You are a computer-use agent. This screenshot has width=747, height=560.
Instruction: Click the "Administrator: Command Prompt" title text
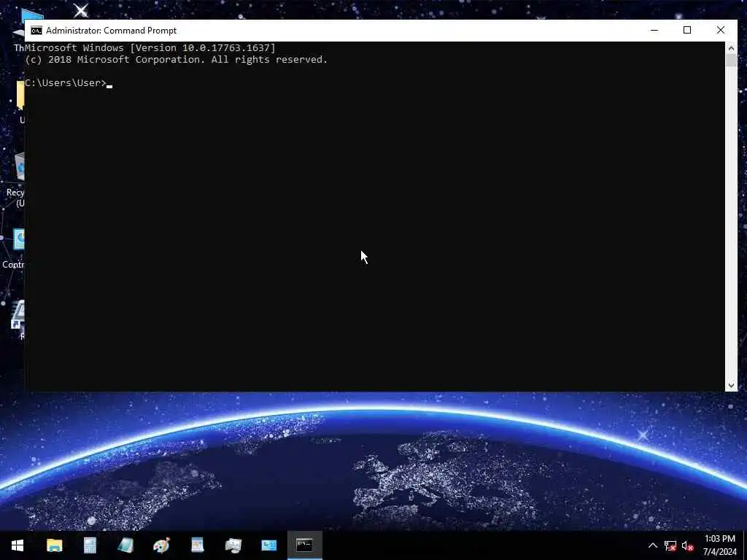[111, 31]
